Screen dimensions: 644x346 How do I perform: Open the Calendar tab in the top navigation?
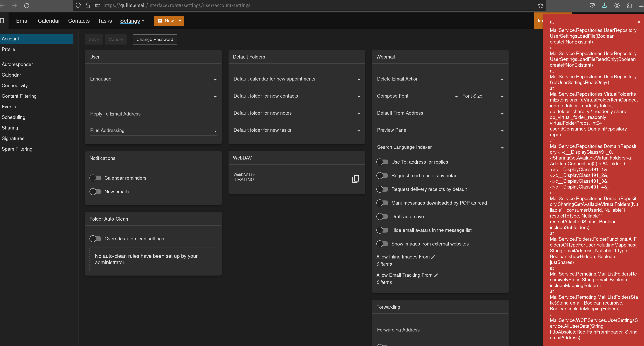[x=49, y=21]
